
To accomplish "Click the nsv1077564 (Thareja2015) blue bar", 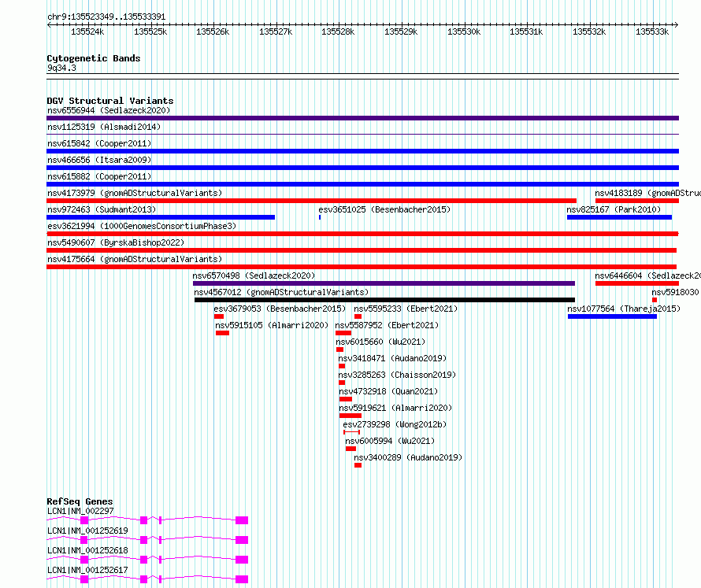I will 612,316.
